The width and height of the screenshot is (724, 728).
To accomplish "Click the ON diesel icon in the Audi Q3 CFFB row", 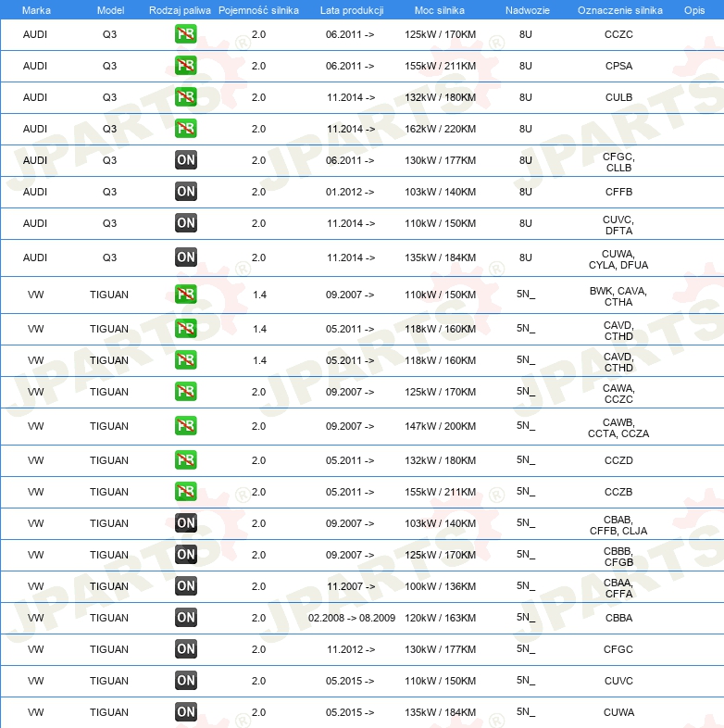I will click(x=186, y=192).
